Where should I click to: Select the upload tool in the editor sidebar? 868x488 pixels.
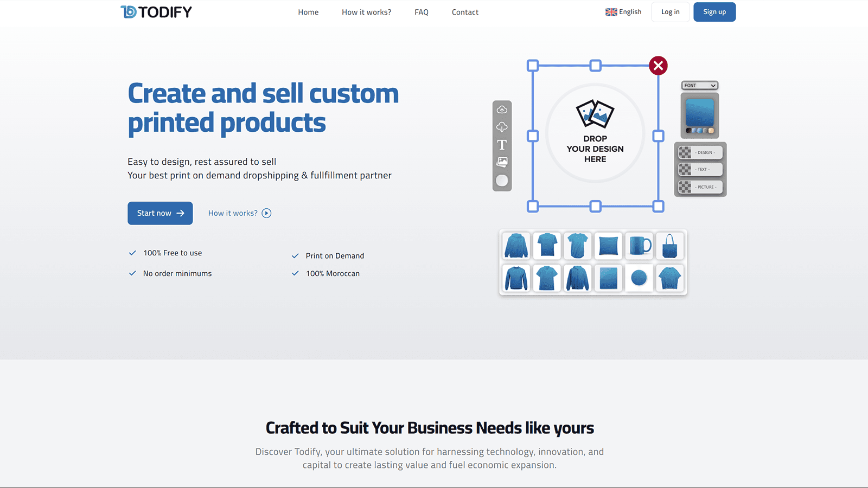502,110
